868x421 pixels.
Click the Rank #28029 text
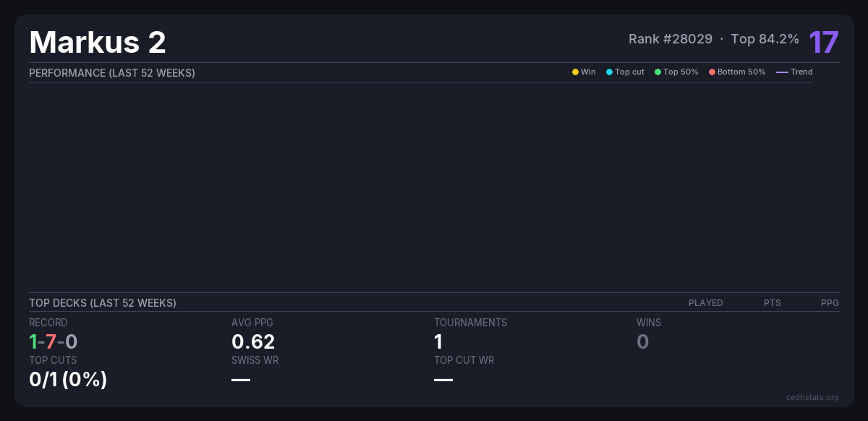coord(670,39)
